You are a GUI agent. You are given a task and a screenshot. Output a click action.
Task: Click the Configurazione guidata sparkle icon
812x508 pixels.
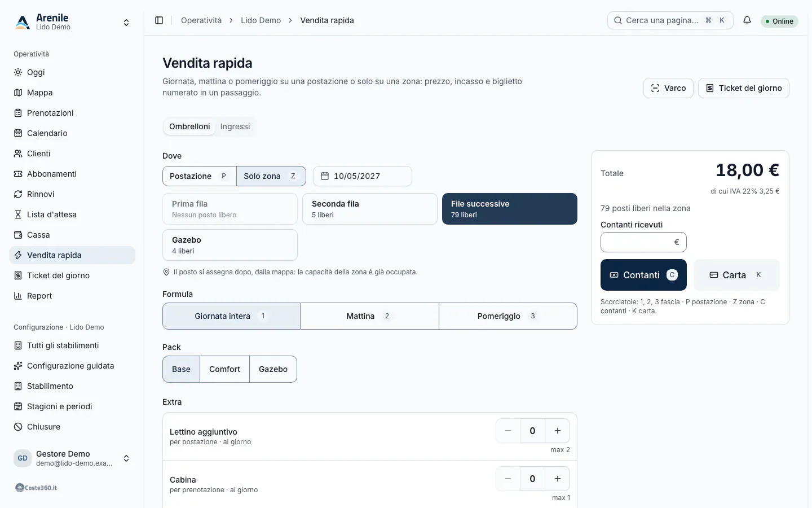coord(18,366)
